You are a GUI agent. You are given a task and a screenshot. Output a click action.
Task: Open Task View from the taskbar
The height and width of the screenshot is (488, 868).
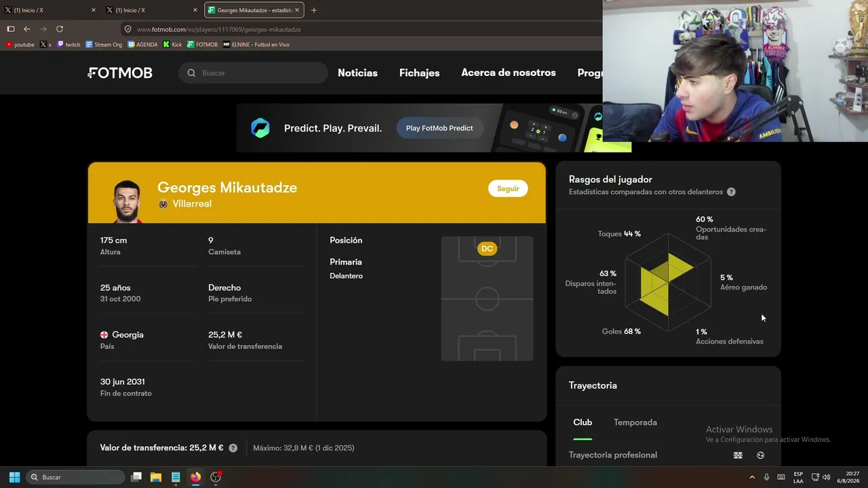click(x=136, y=477)
